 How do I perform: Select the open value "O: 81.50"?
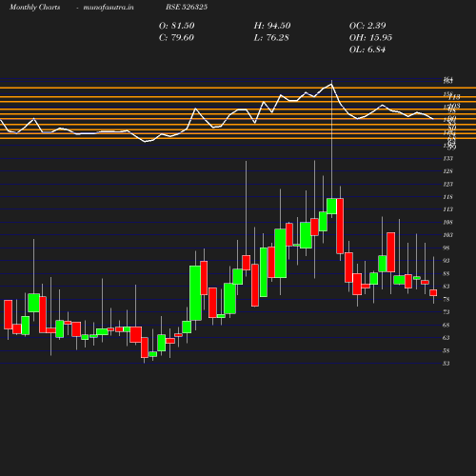pyautogui.click(x=177, y=26)
